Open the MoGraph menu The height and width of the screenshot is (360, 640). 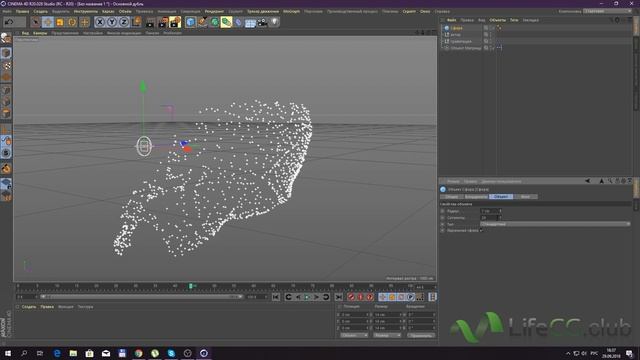click(291, 11)
